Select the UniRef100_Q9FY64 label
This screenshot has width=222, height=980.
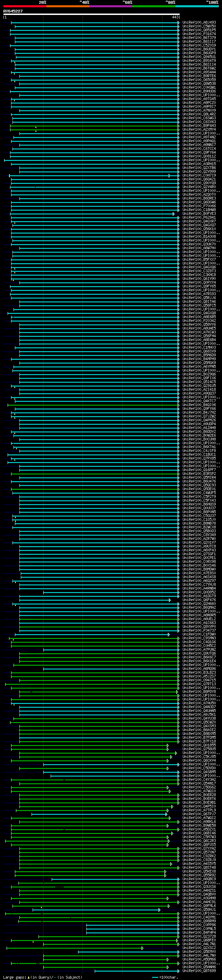click(199, 153)
